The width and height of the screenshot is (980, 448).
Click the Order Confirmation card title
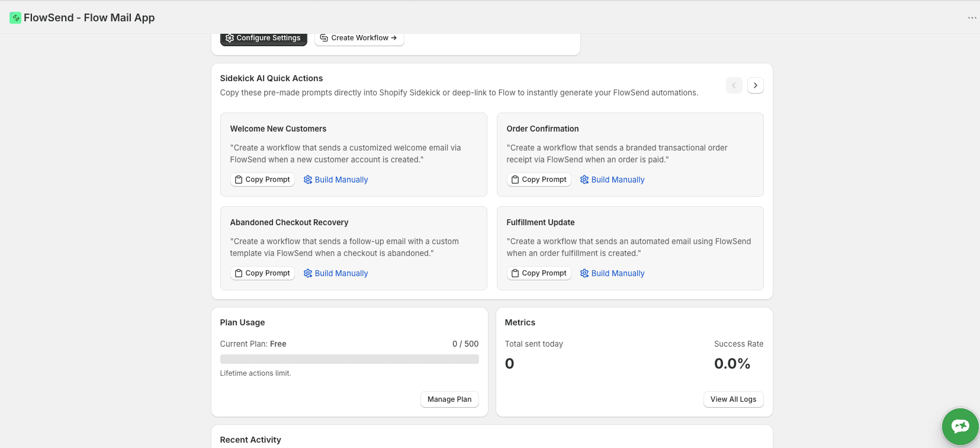542,129
